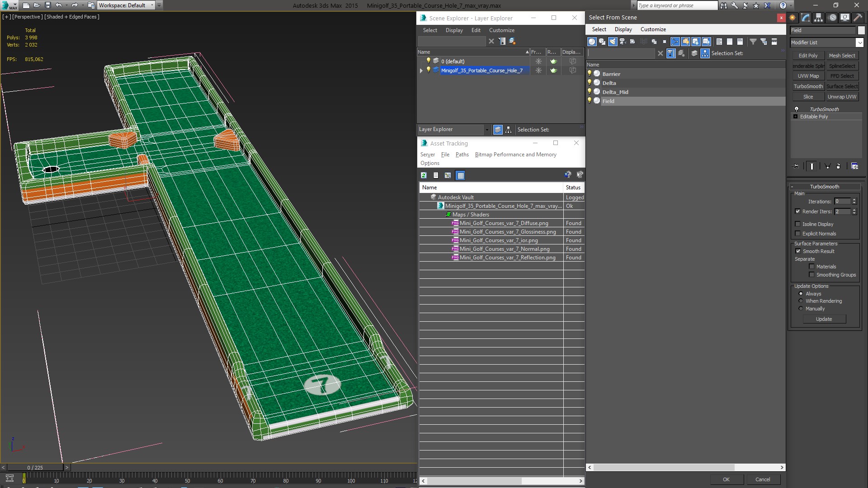868x488 pixels.
Task: Open Configure Modifier Sets icon
Action: click(x=854, y=166)
